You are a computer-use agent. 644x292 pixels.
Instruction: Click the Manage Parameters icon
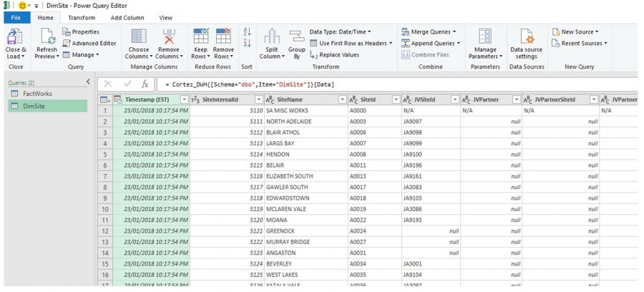pos(485,36)
